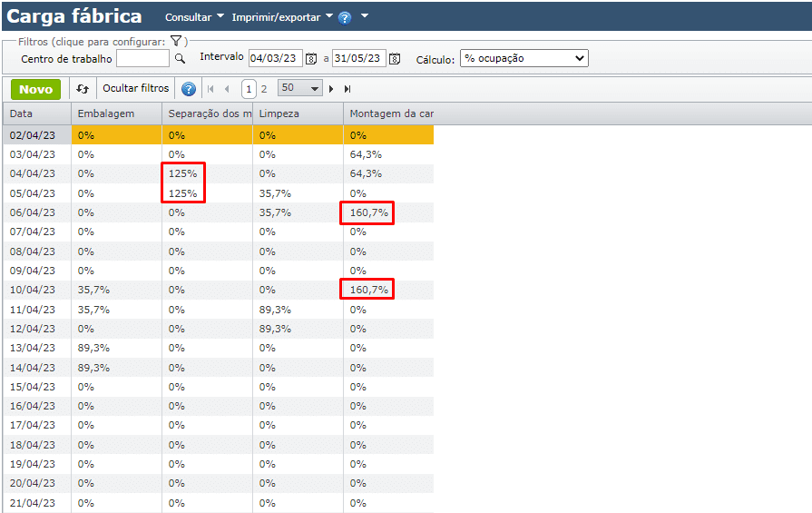Sort by the Data column header

37,113
